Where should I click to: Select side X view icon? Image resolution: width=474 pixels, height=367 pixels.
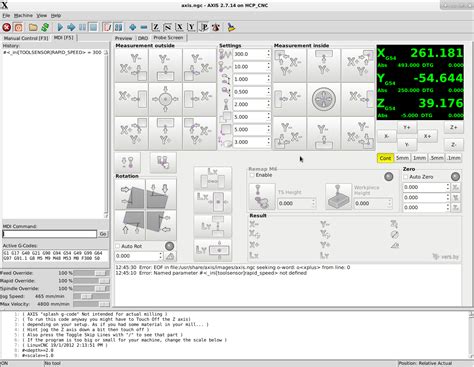(180, 27)
